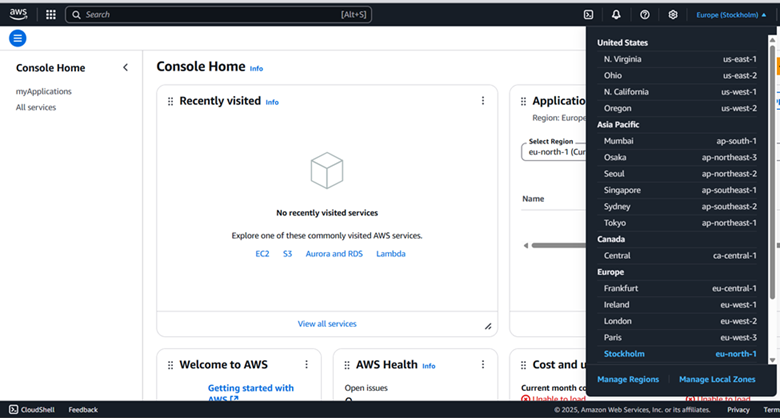This screenshot has width=780, height=418.
Task: Select Paris eu-west-3 region
Action: (677, 337)
